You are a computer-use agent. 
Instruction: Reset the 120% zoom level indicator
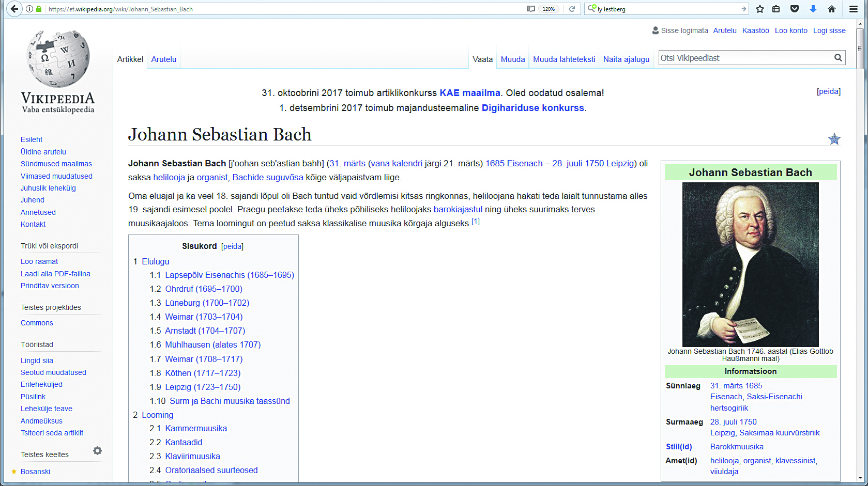pos(549,9)
